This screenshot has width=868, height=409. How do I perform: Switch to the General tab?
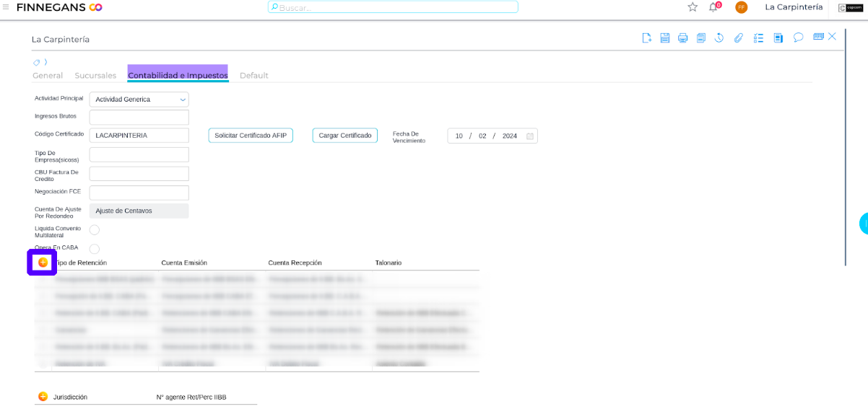48,75
